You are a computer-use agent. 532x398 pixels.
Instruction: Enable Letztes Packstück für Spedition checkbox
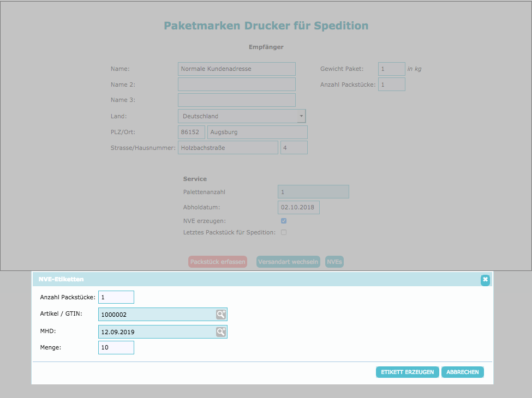pyautogui.click(x=284, y=232)
